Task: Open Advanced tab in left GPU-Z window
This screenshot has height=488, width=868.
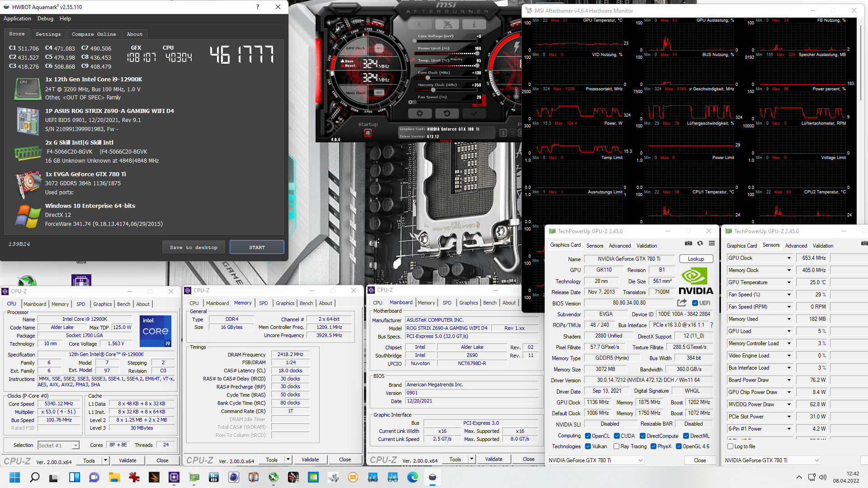Action: pos(620,246)
